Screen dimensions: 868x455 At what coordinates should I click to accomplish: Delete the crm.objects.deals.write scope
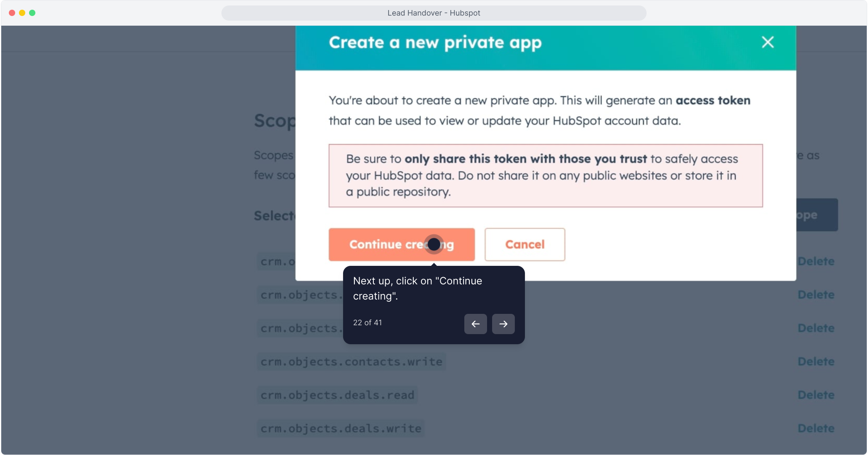[816, 428]
